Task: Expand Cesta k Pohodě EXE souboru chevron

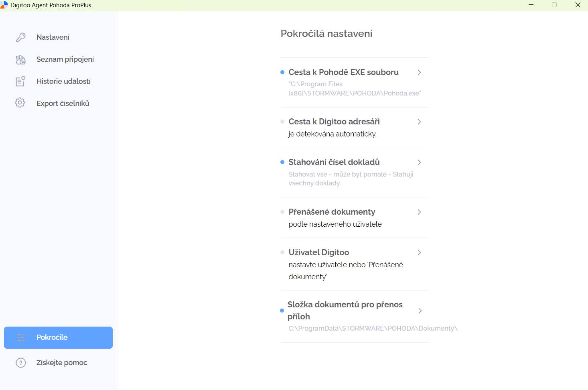Action: pyautogui.click(x=419, y=73)
